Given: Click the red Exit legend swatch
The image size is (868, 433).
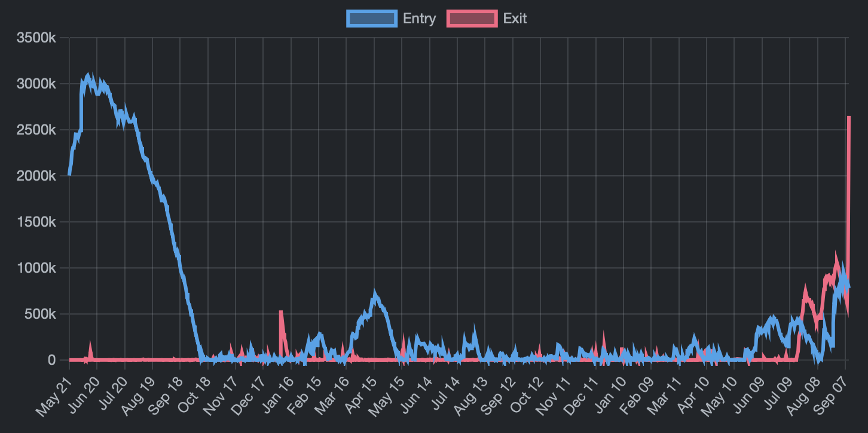Looking at the screenshot, I should click(472, 18).
